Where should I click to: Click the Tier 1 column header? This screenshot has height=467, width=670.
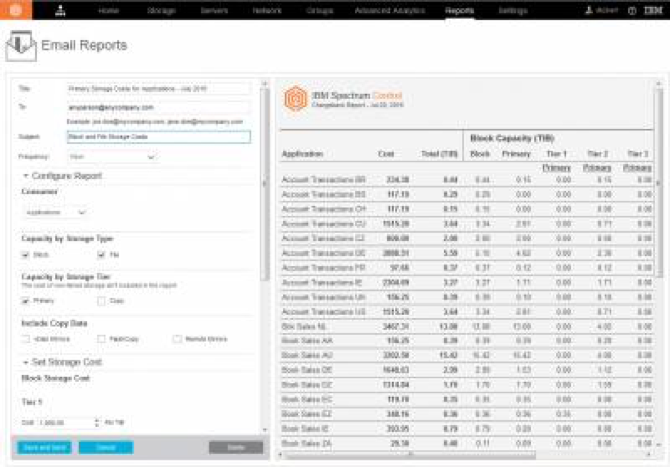click(x=556, y=154)
